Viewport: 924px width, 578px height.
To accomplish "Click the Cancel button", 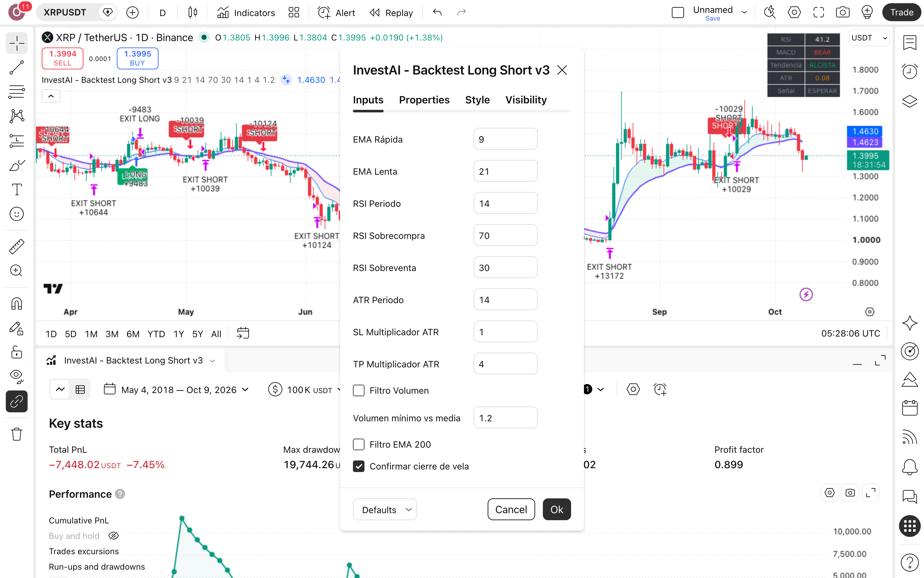I will pos(511,509).
